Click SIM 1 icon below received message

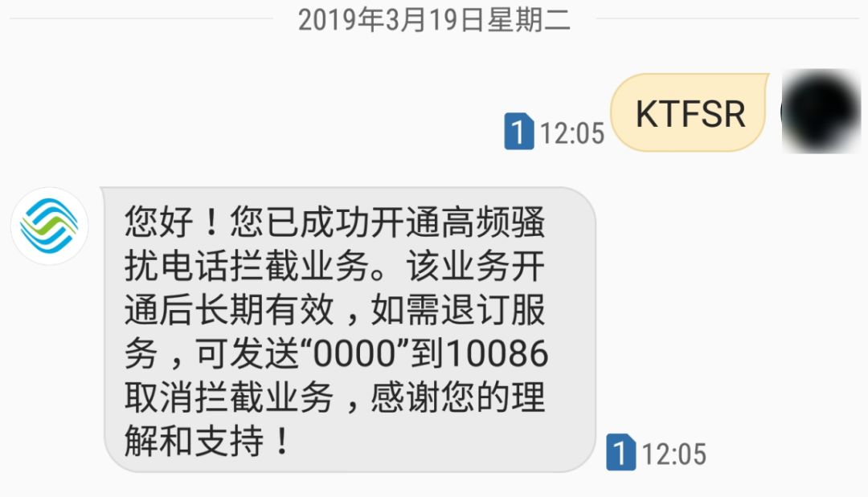(x=620, y=452)
